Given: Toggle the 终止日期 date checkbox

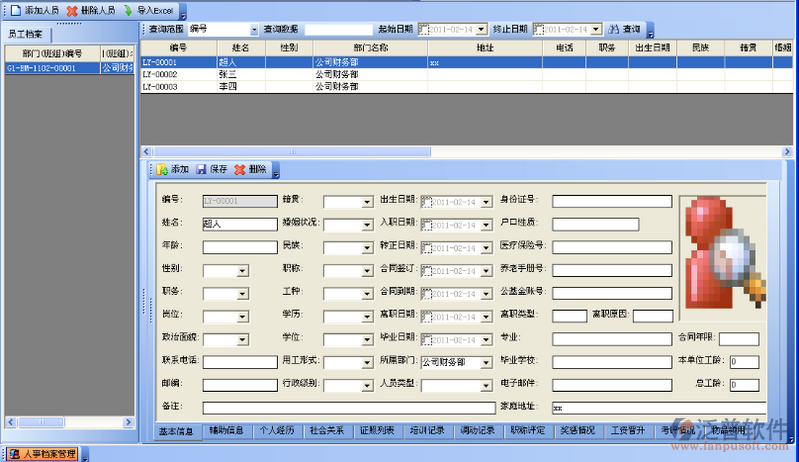Looking at the screenshot, I should (x=539, y=30).
